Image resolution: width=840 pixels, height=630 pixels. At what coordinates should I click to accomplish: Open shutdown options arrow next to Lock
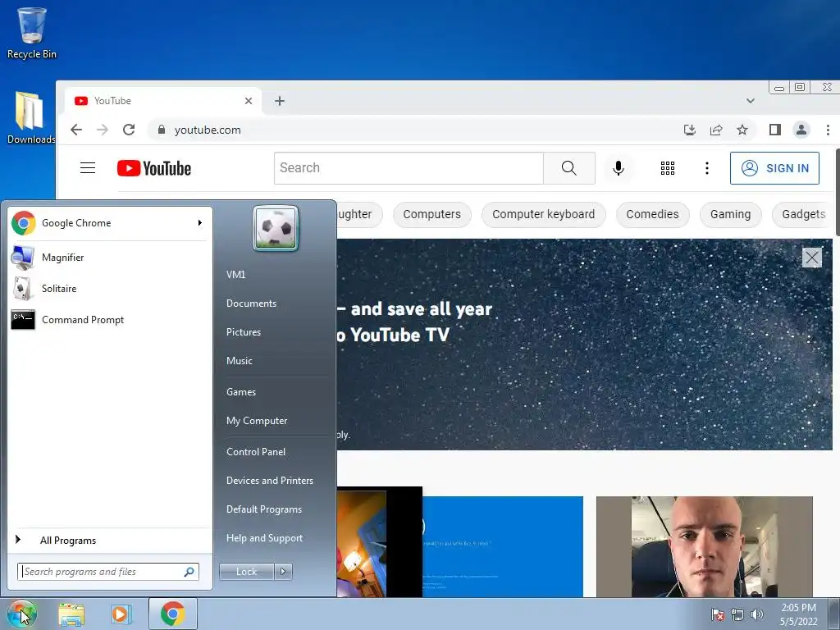click(283, 572)
